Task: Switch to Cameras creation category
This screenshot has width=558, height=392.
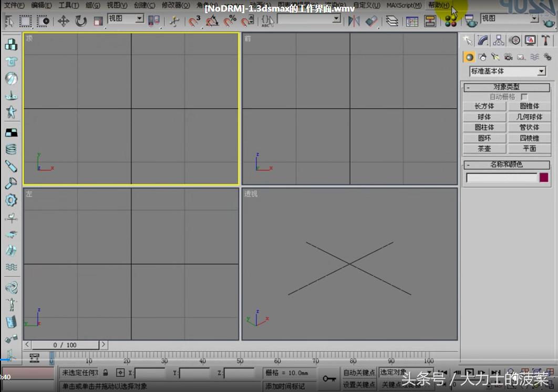Action: 508,57
